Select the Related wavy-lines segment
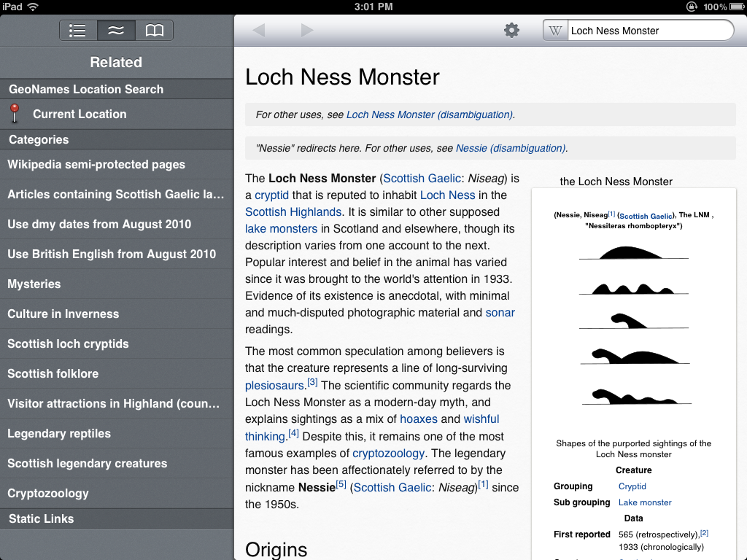Viewport: 747px width, 560px height. (116, 31)
